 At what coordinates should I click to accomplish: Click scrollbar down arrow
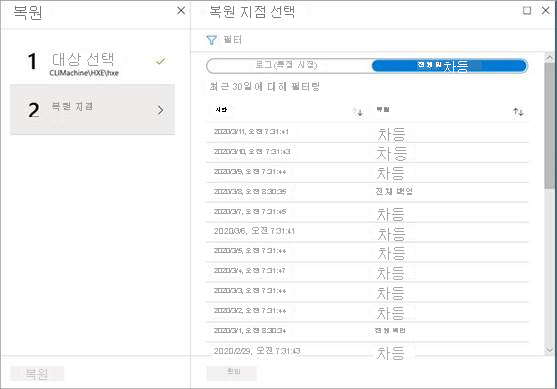point(549,350)
